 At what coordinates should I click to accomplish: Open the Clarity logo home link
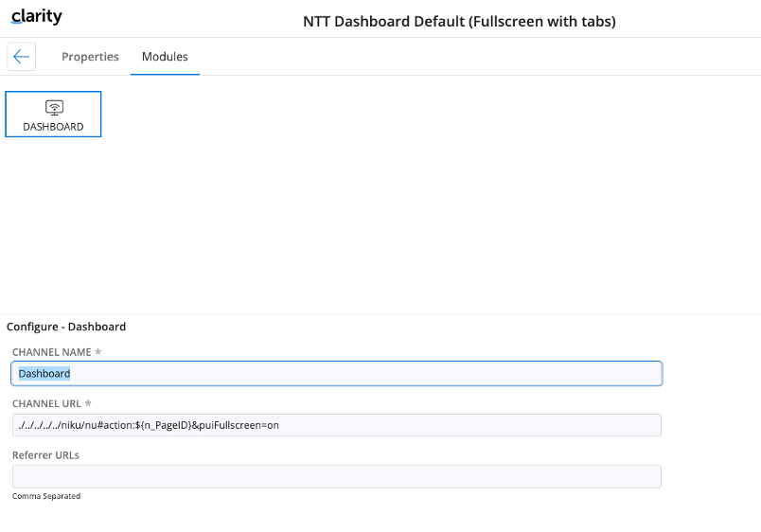[36, 17]
